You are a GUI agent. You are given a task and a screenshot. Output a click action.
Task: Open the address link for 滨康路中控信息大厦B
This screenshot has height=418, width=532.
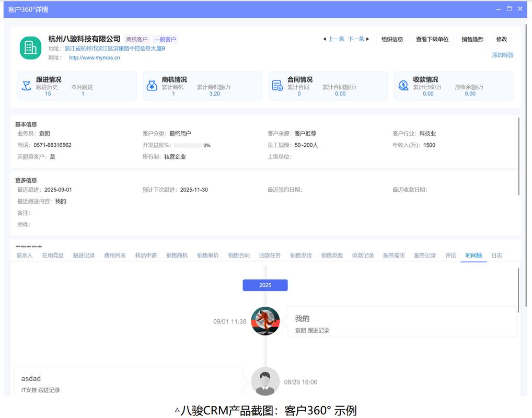tap(115, 49)
